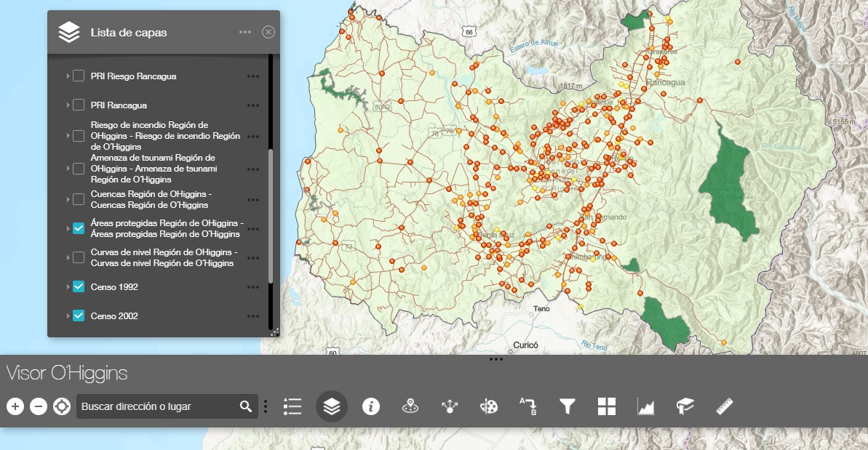Click the zoom in plus button
Viewport: 868px width, 450px height.
pyautogui.click(x=15, y=406)
